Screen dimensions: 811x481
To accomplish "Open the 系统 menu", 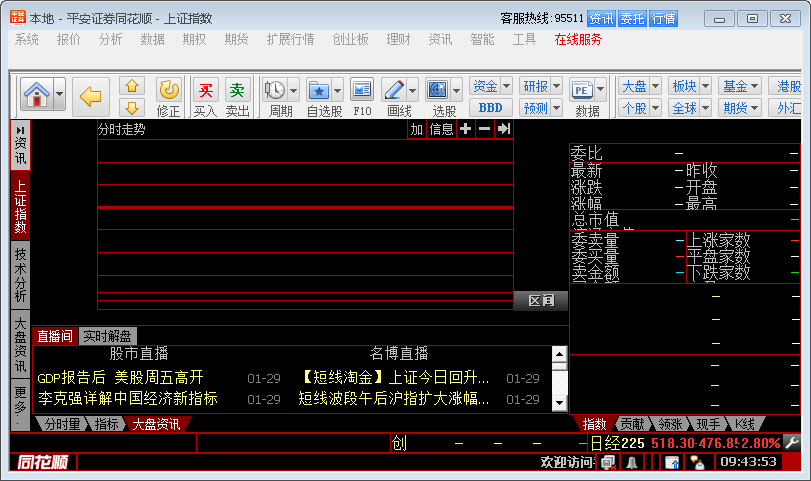I will (27, 39).
